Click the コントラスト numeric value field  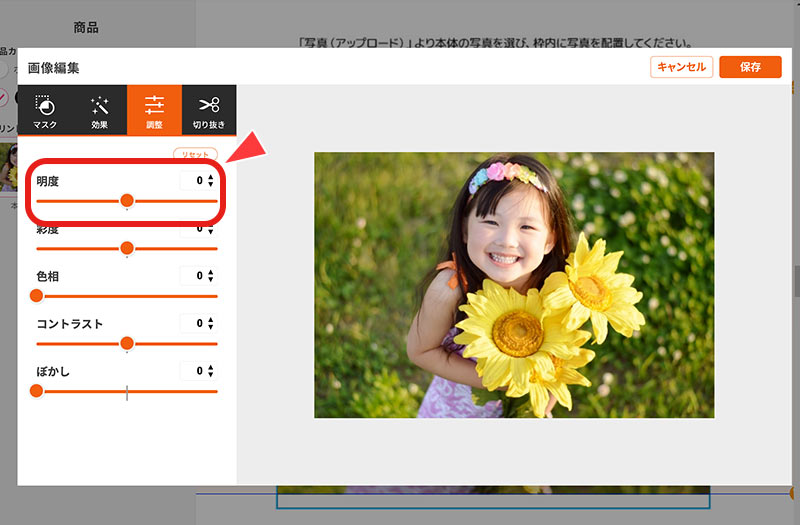(195, 324)
